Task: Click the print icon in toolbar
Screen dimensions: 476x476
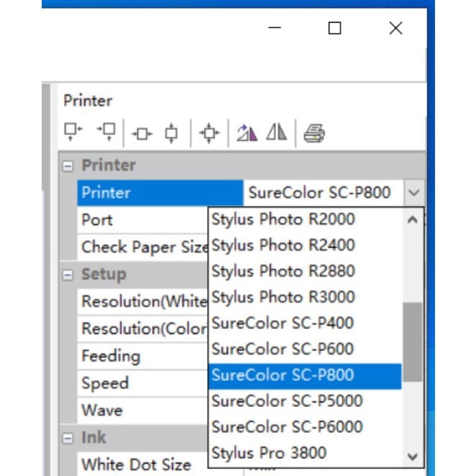Action: (314, 133)
